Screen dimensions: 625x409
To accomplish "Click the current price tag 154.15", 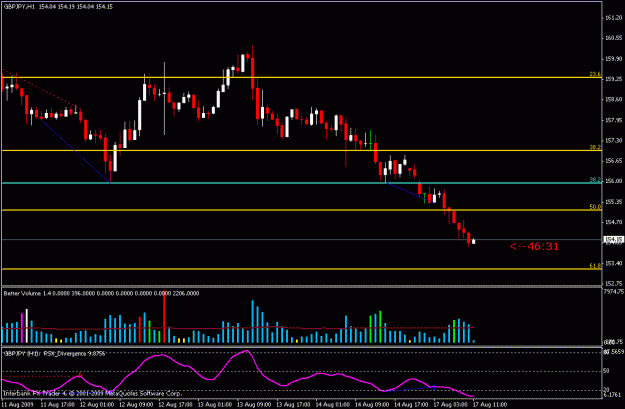I will click(x=613, y=240).
